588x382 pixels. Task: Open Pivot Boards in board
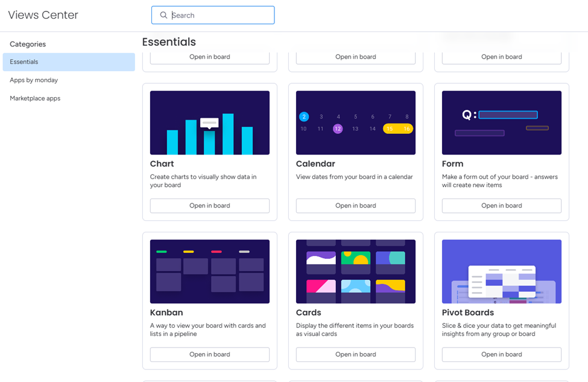coord(501,354)
